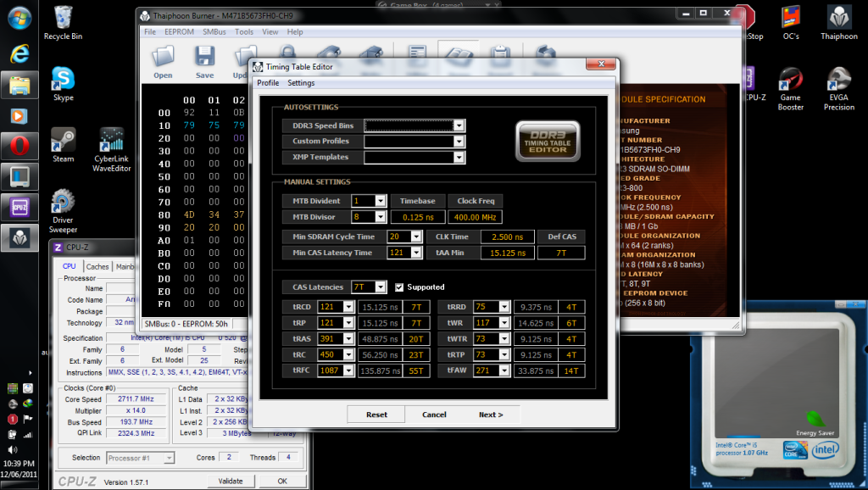This screenshot has width=868, height=490.
Task: Click the network signal tray icon
Action: pos(28,435)
